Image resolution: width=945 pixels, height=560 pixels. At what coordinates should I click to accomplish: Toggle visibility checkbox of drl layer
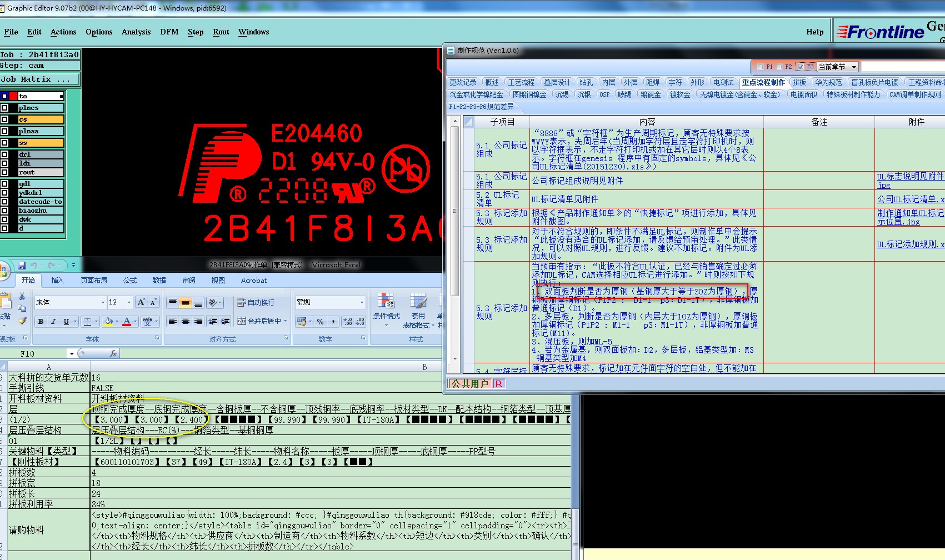(4, 154)
